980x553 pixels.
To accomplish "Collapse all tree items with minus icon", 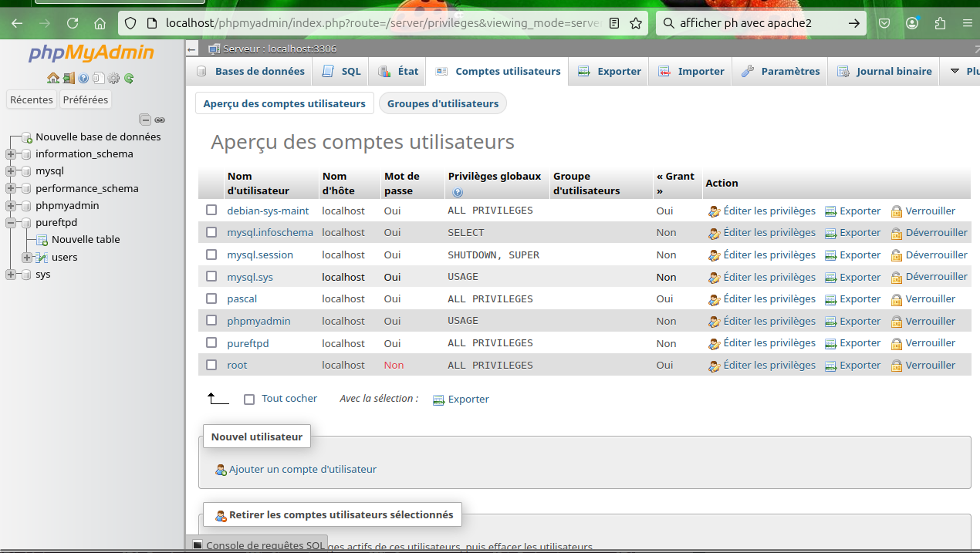I will coord(145,120).
